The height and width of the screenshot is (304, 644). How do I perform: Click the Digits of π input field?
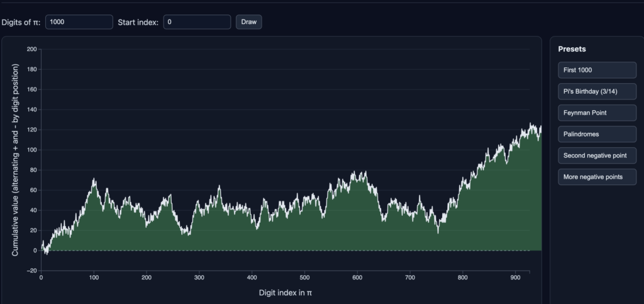pyautogui.click(x=79, y=22)
